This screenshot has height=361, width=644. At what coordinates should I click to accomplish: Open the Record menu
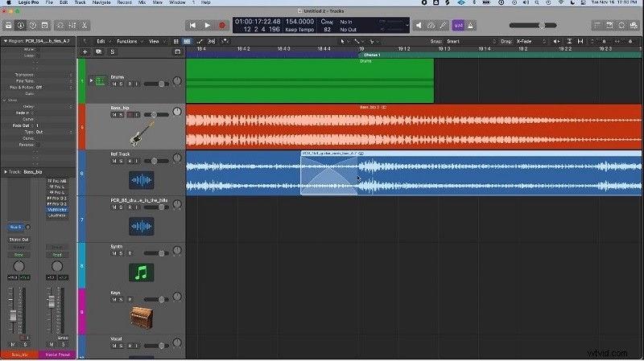pos(125,2)
